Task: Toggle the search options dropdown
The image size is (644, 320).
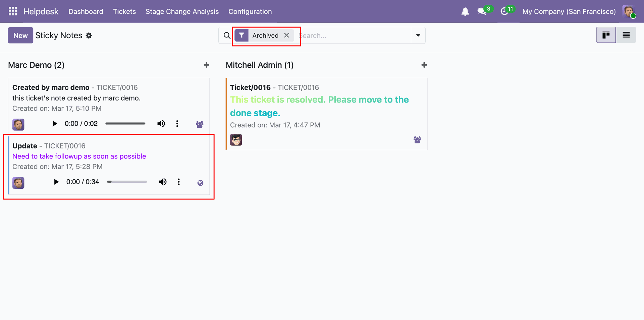Action: pyautogui.click(x=418, y=35)
